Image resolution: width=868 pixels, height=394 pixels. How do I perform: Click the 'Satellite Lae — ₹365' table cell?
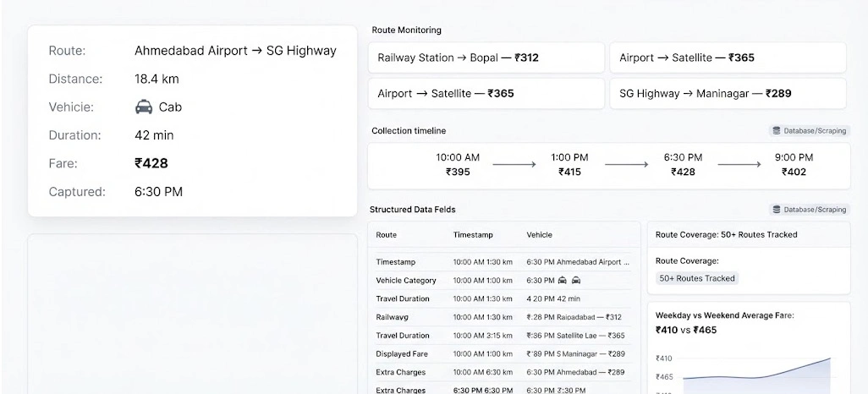pos(575,336)
